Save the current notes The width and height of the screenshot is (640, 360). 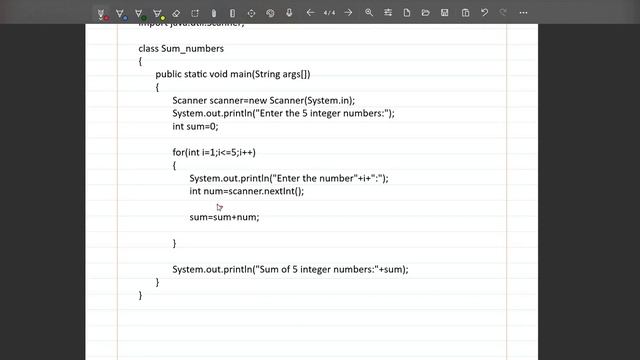[x=444, y=13]
